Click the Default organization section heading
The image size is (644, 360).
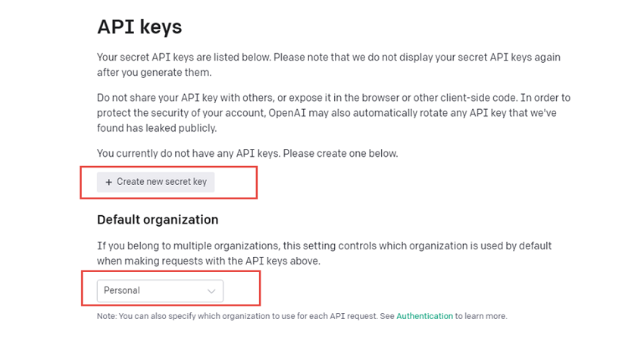click(x=158, y=220)
